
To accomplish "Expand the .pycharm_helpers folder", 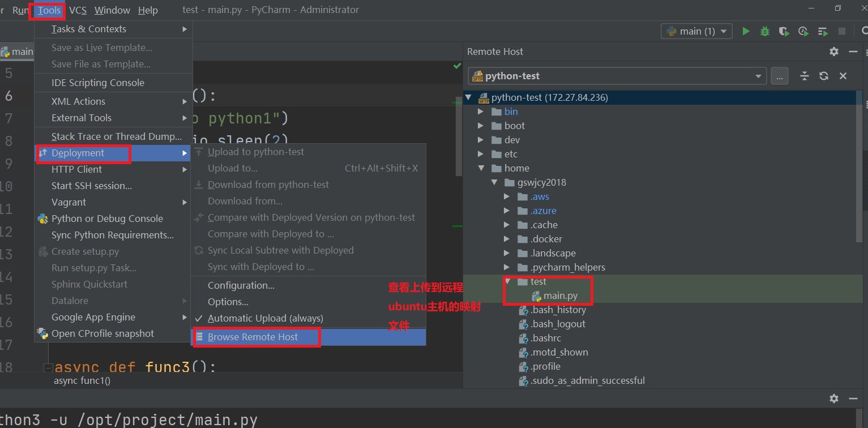I will click(507, 267).
